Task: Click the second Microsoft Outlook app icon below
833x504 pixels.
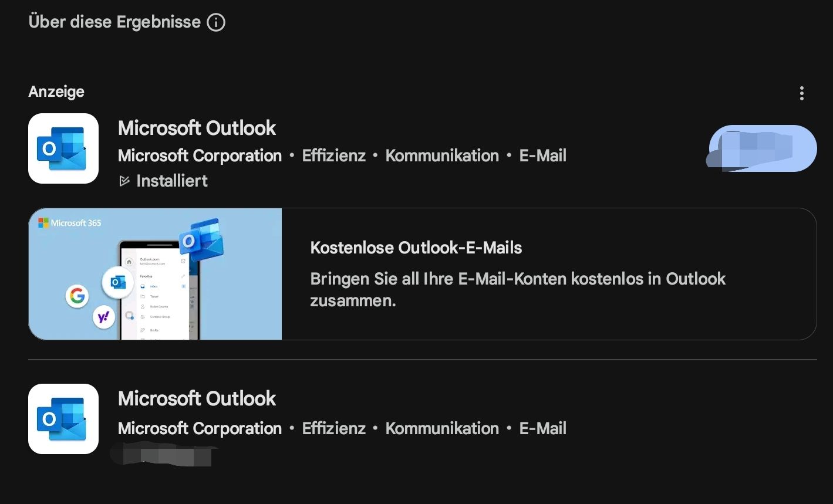Action: [x=63, y=419]
